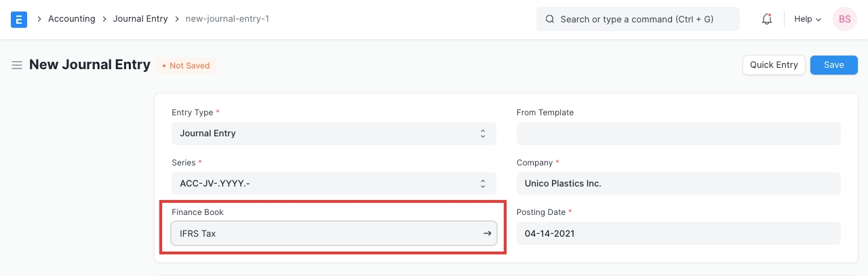
Task: Open the Entry Type dropdown
Action: 333,134
